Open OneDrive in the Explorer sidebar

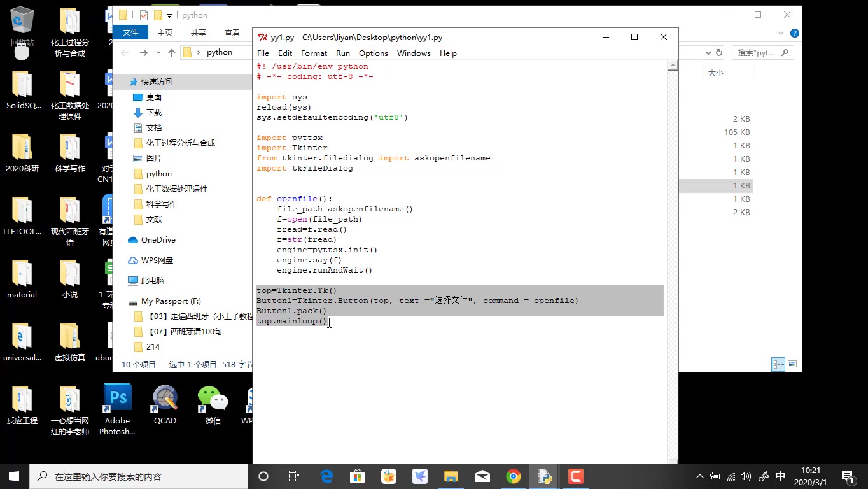pos(157,239)
